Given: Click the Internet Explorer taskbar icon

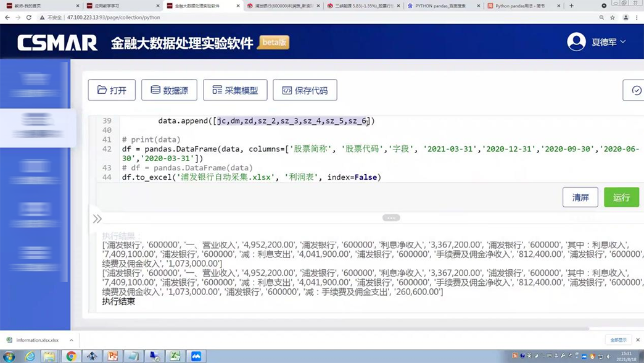Looking at the screenshot, I should point(30,356).
